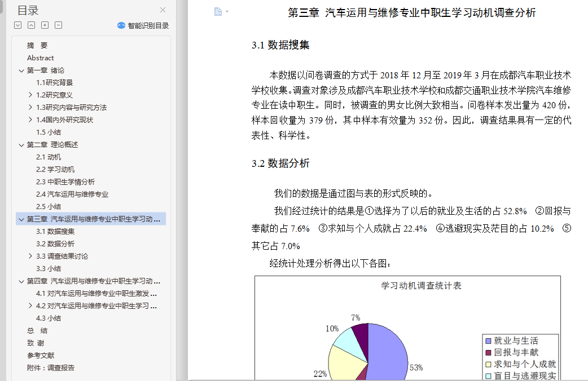Select 3.2 数据分析 in the outline
The width and height of the screenshot is (588, 381).
point(55,244)
